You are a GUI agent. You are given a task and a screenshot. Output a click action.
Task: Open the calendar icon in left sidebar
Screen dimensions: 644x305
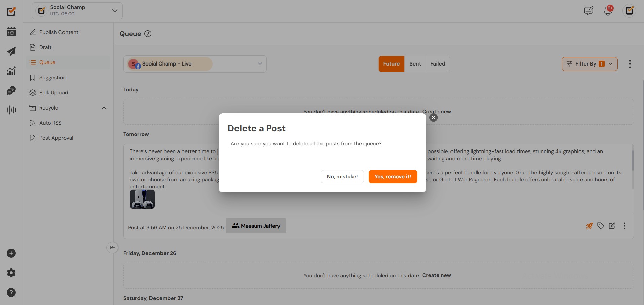[x=11, y=32]
